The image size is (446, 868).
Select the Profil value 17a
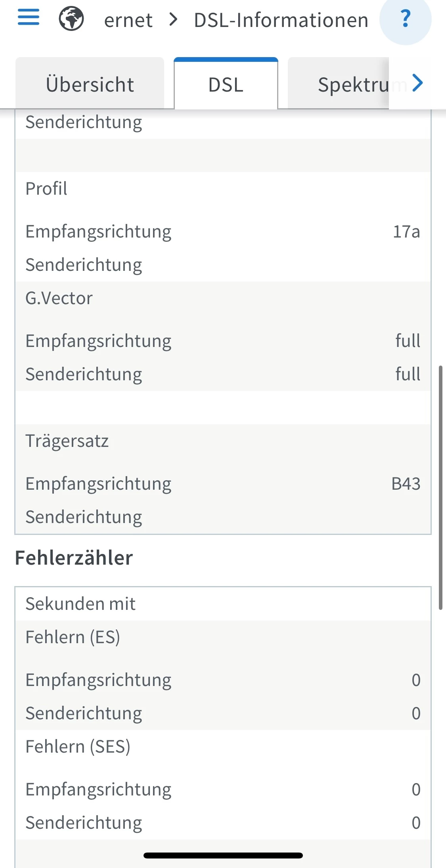(x=406, y=232)
